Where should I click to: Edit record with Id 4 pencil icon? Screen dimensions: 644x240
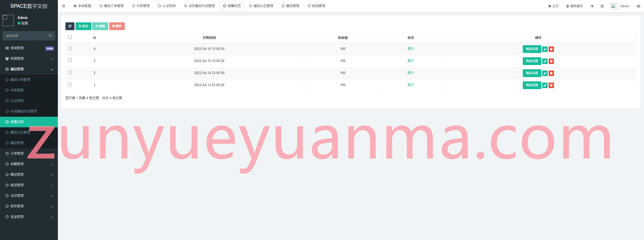(x=545, y=49)
